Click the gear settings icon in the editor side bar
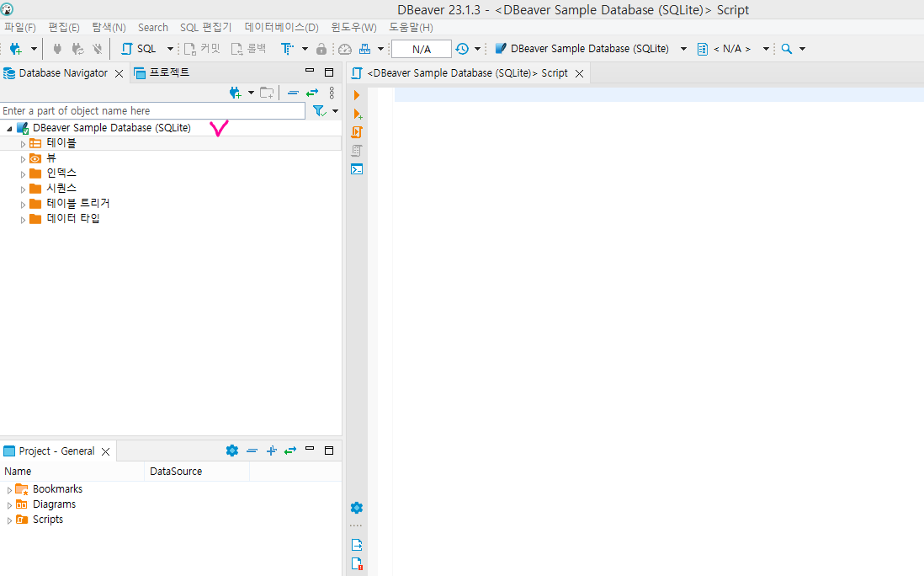The height and width of the screenshot is (576, 924). [x=357, y=508]
